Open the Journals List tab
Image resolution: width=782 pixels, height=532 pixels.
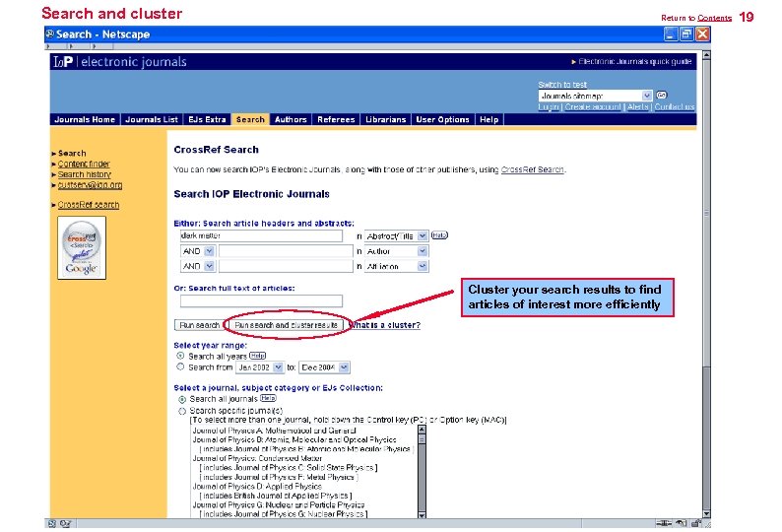152,119
